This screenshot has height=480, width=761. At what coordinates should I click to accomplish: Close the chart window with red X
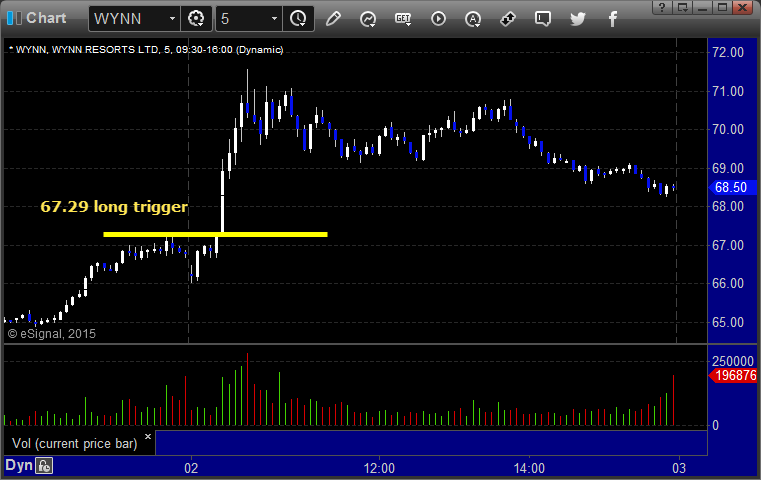(x=743, y=7)
